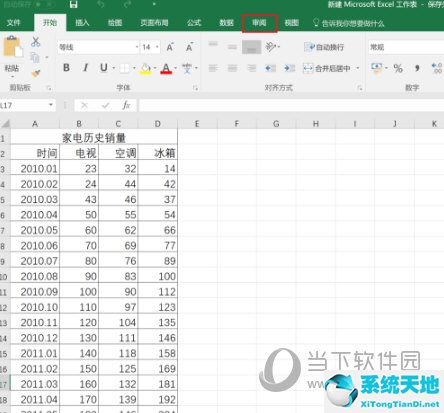Open the Name Box dropdown arrow
444x413 pixels.
(51, 105)
